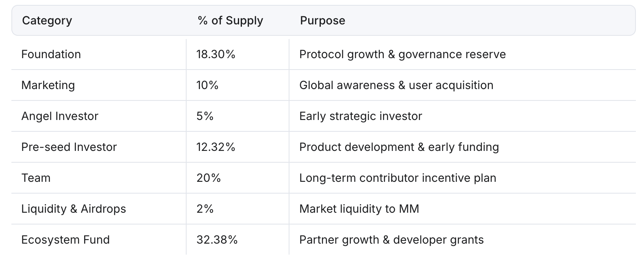Select the Pre-seed Investor row label
The height and width of the screenshot is (266, 644).
(x=69, y=147)
